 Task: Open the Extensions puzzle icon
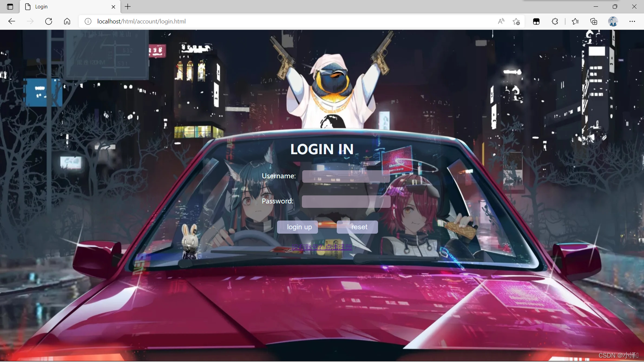(555, 21)
